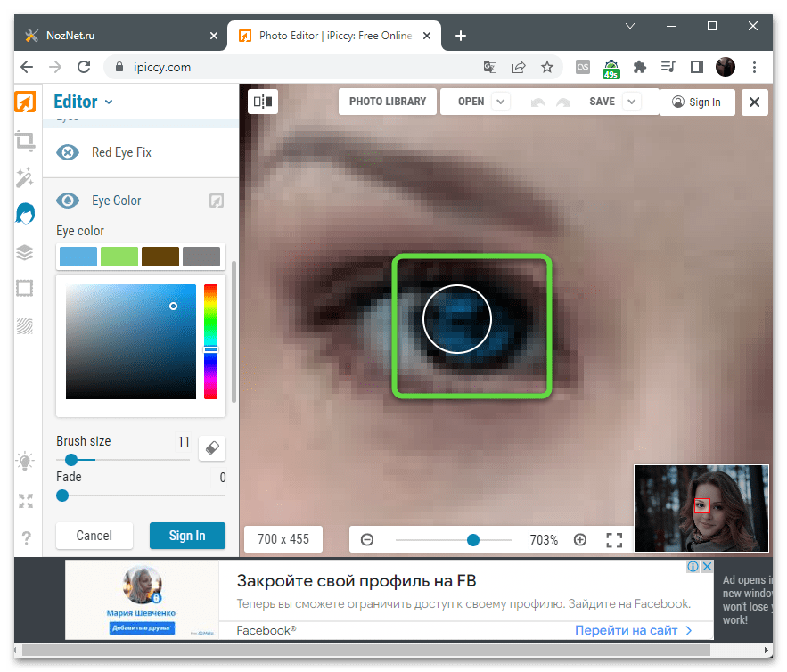
Task: Click the Fade slider handle
Action: [x=62, y=496]
